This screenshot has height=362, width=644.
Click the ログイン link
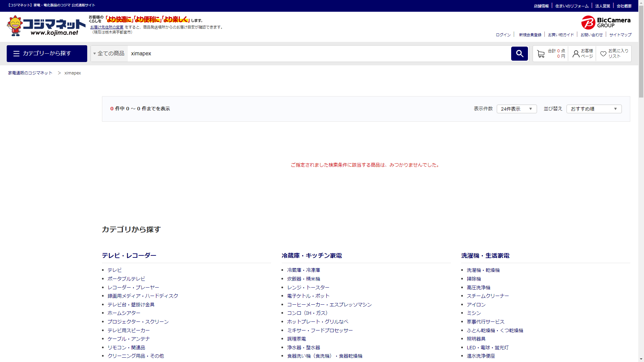pos(503,35)
